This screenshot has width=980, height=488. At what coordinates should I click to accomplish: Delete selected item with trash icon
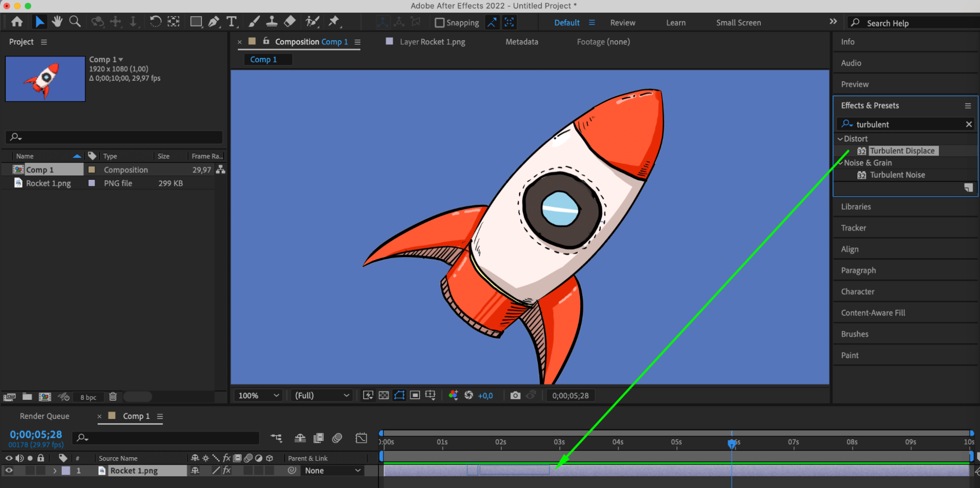click(113, 397)
